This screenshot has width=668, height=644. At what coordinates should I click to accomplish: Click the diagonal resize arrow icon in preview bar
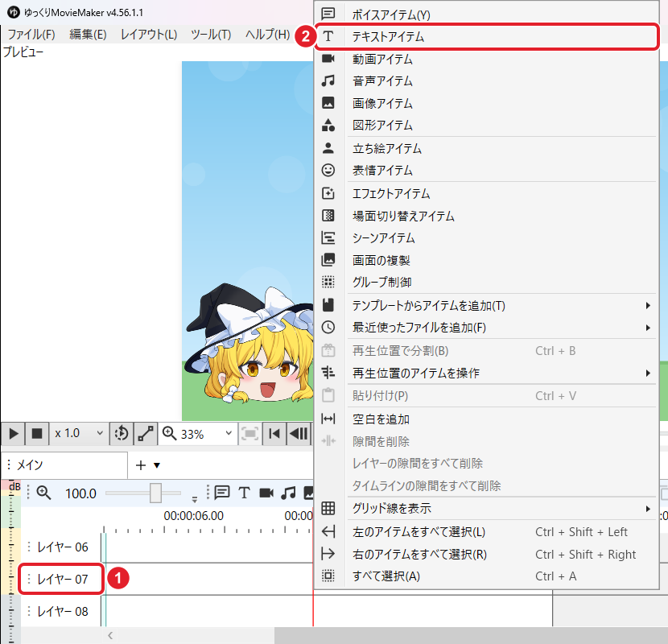(x=146, y=434)
